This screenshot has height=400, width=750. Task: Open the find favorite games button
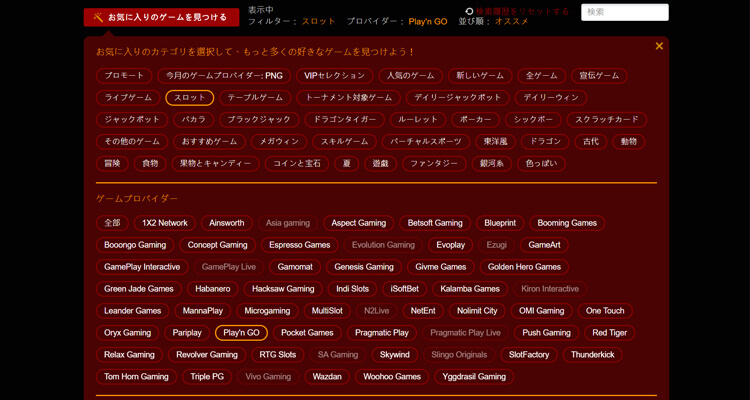coord(161,17)
